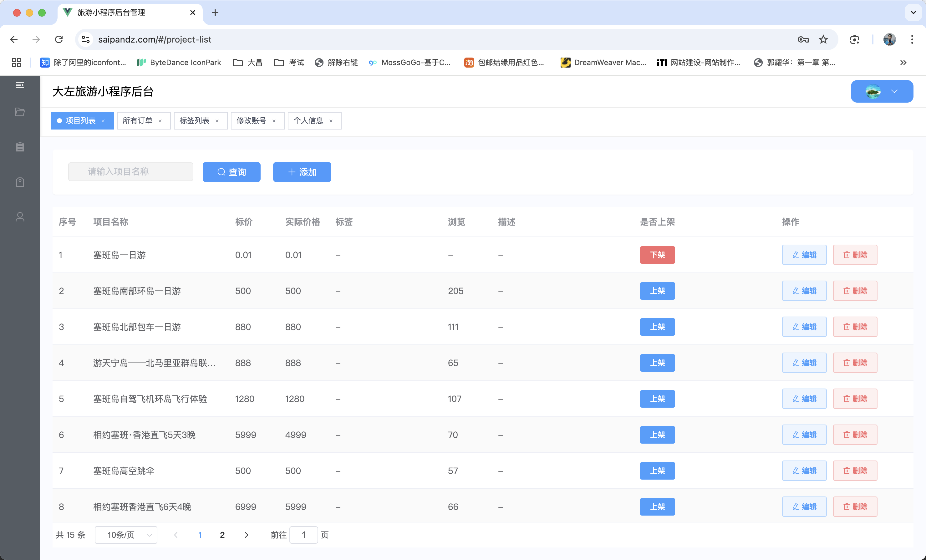Go to previous page with left chevron

(x=176, y=535)
